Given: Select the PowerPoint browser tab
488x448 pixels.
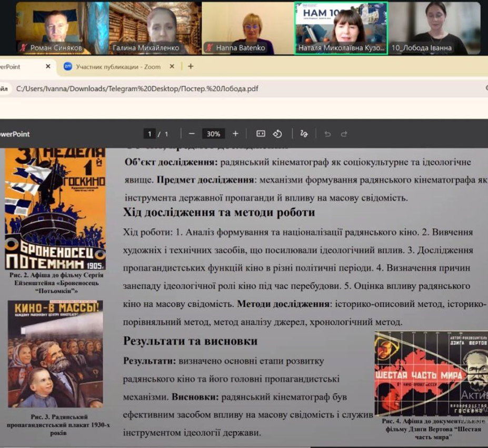Looking at the screenshot, I should pyautogui.click(x=16, y=66).
